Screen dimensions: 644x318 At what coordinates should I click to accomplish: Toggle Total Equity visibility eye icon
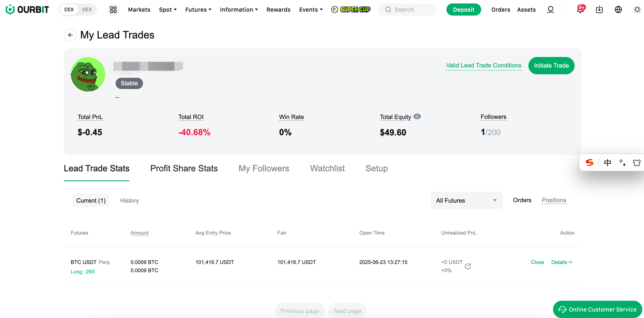417,116
